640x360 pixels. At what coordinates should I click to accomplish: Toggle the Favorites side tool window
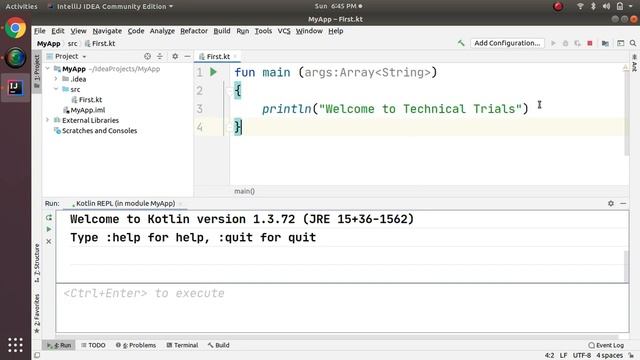pos(37,313)
